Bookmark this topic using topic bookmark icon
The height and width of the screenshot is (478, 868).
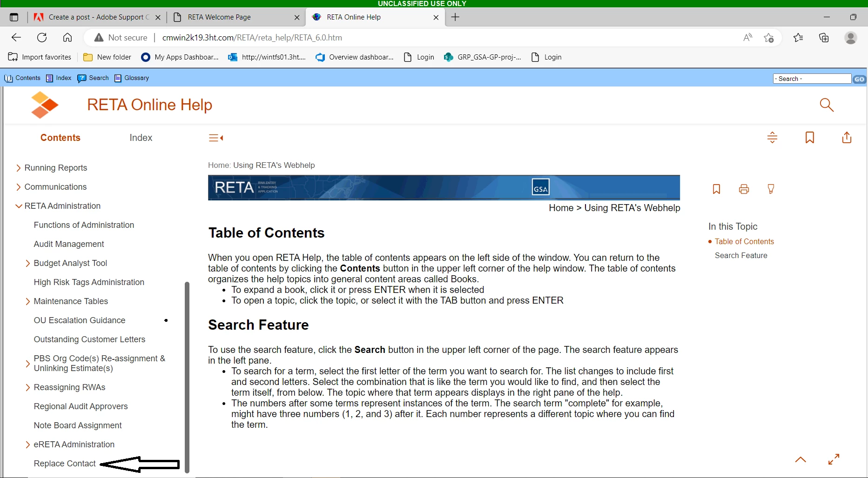716,189
